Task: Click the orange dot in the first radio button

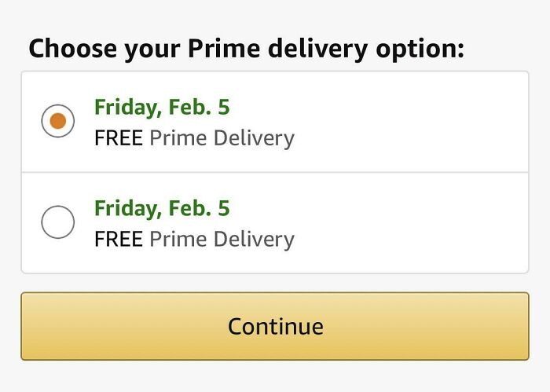Action: pos(57,121)
